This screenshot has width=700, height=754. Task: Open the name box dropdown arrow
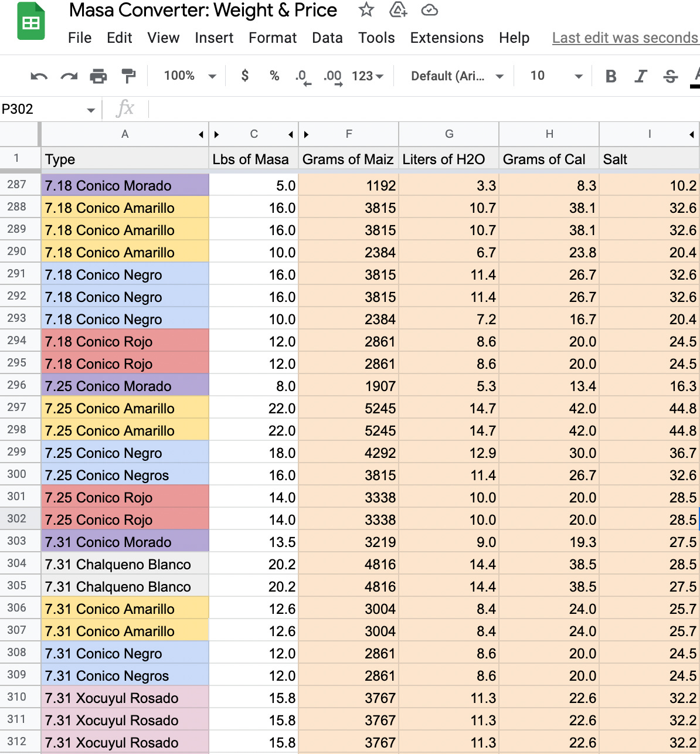click(x=91, y=110)
